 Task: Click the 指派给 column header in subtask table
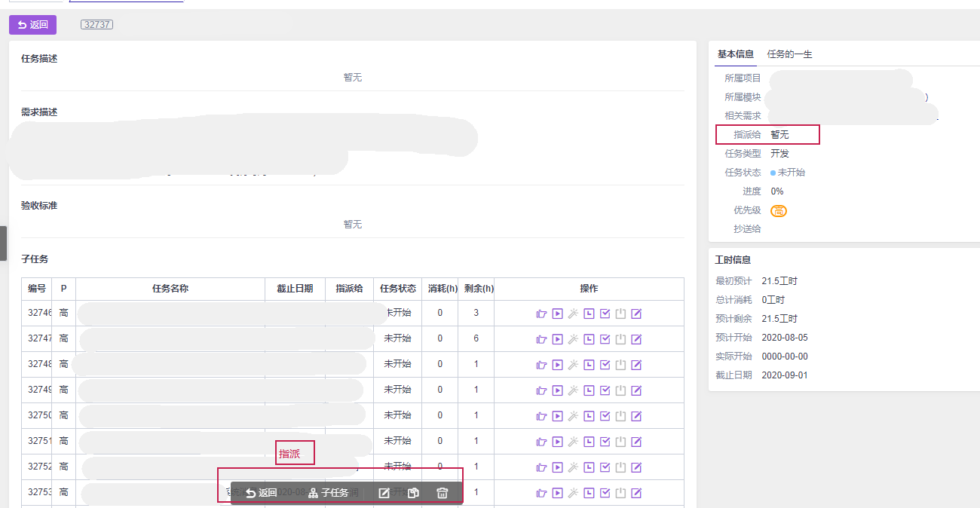coord(349,289)
